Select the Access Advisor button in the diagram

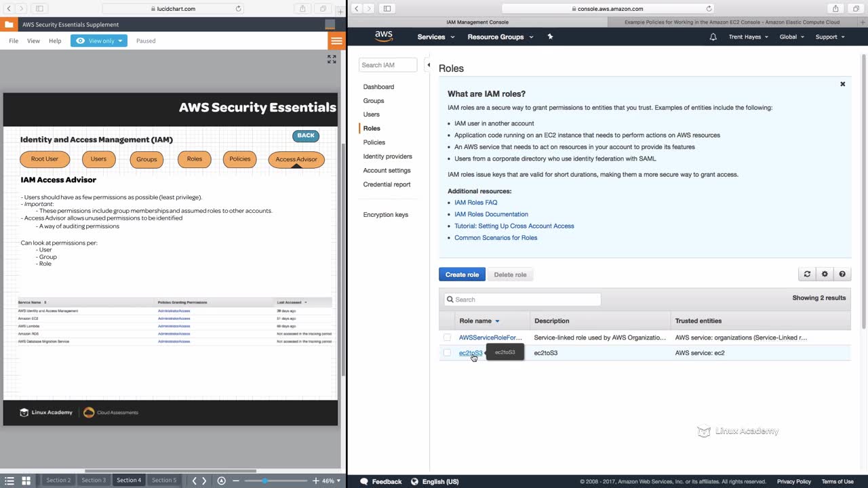click(296, 159)
